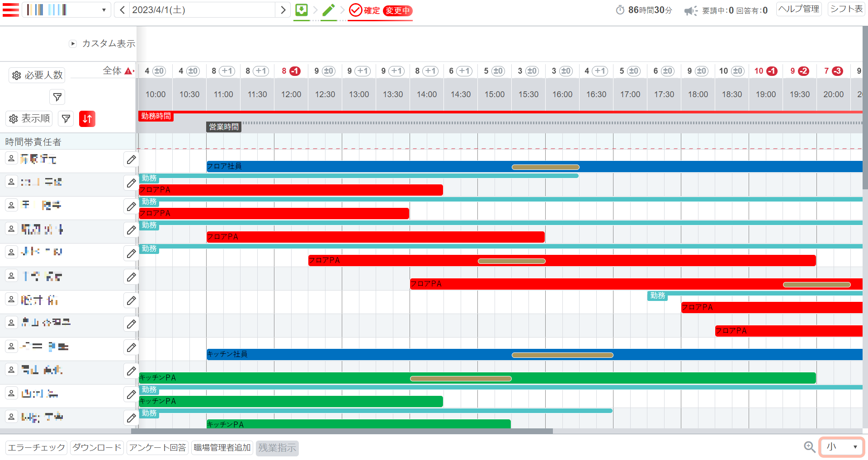
Task: Click the magnifier zoom icon
Action: click(809, 447)
